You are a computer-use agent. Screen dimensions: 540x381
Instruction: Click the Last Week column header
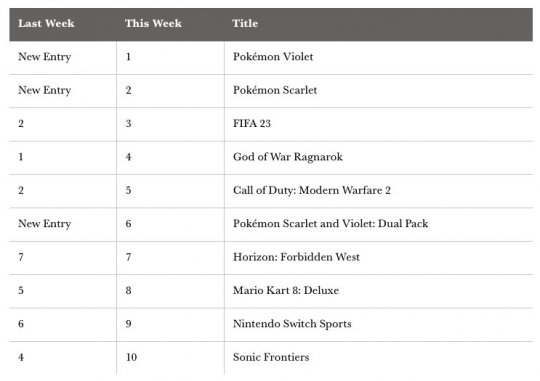pyautogui.click(x=46, y=23)
